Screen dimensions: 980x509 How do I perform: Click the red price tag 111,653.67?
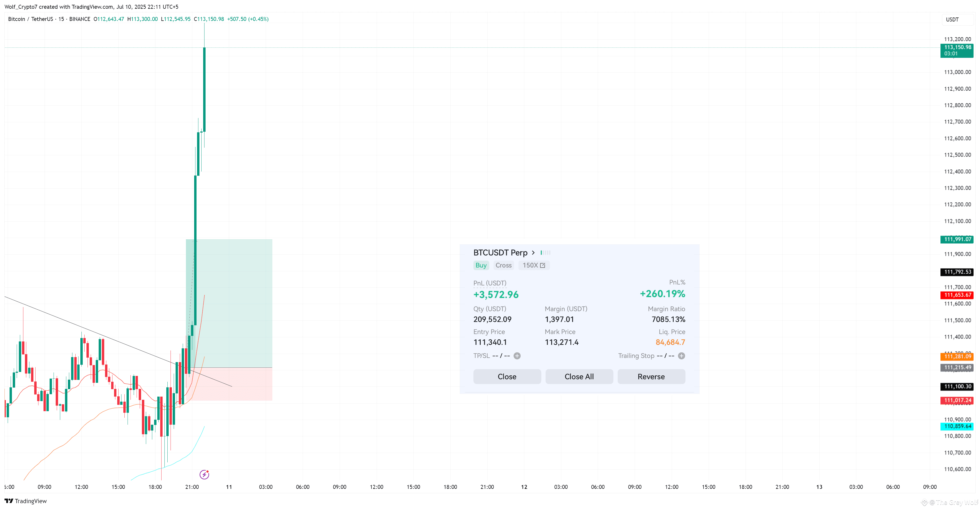[957, 295]
